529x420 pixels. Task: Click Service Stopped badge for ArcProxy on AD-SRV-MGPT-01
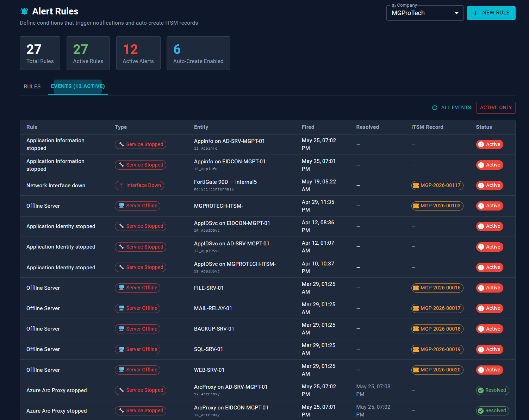coord(141,390)
